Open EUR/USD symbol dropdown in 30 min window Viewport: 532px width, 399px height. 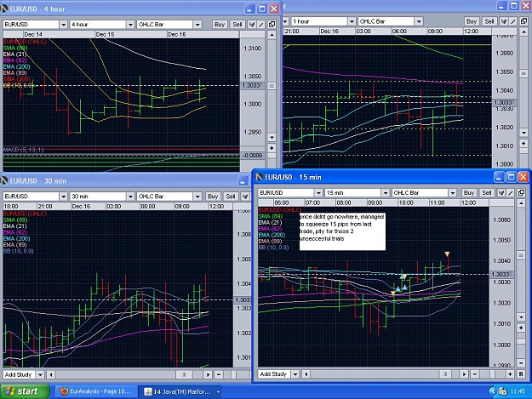(63, 197)
